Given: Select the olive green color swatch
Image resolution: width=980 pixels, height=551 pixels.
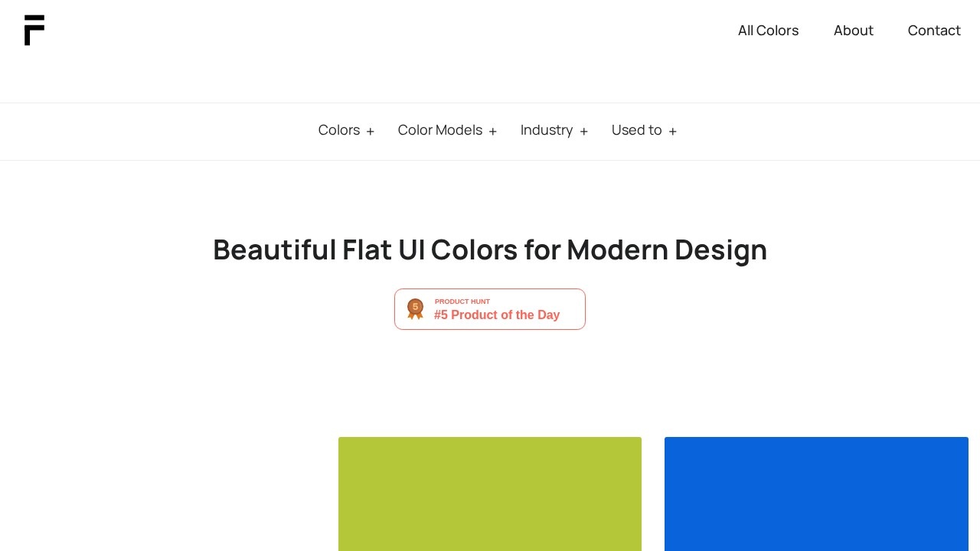Looking at the screenshot, I should (x=490, y=494).
